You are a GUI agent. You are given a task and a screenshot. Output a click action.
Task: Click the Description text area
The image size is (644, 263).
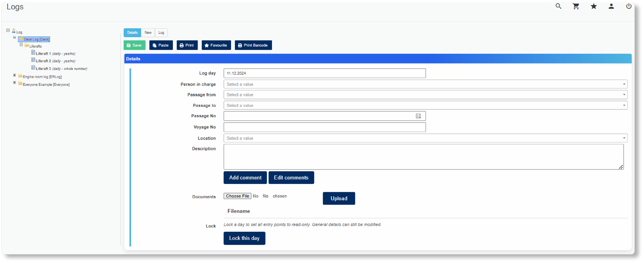[424, 157]
